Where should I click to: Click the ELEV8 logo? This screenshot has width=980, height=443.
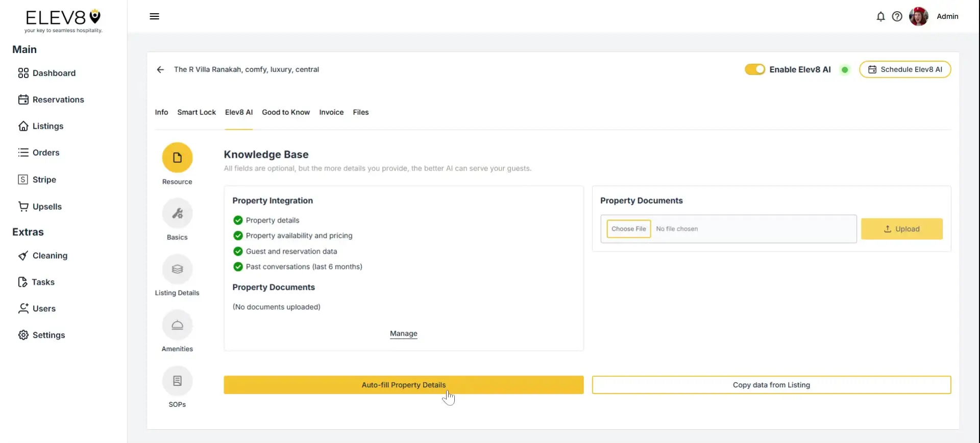pos(63,21)
